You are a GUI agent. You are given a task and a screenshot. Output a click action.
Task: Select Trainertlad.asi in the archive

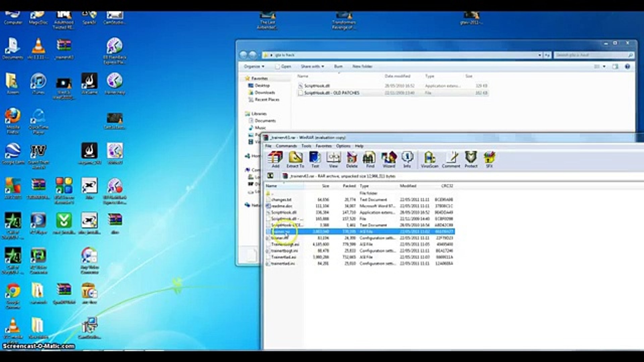pyautogui.click(x=360, y=257)
